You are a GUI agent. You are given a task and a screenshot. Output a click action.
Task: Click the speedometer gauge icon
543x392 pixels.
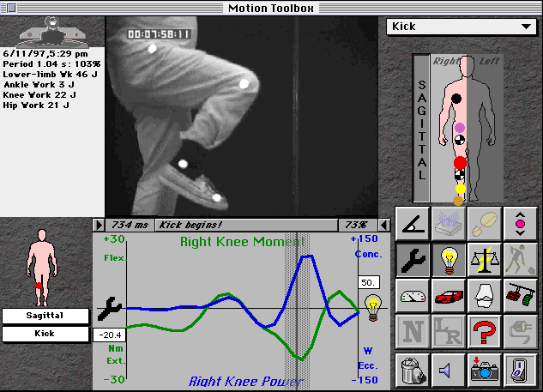pos(411,295)
